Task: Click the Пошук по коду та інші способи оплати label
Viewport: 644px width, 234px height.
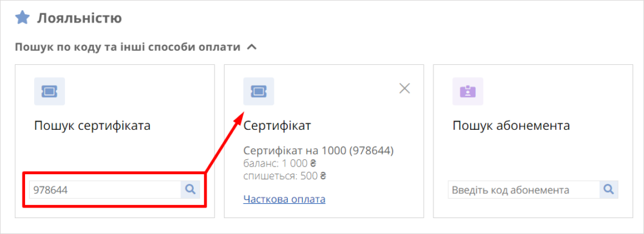Action: [x=128, y=47]
